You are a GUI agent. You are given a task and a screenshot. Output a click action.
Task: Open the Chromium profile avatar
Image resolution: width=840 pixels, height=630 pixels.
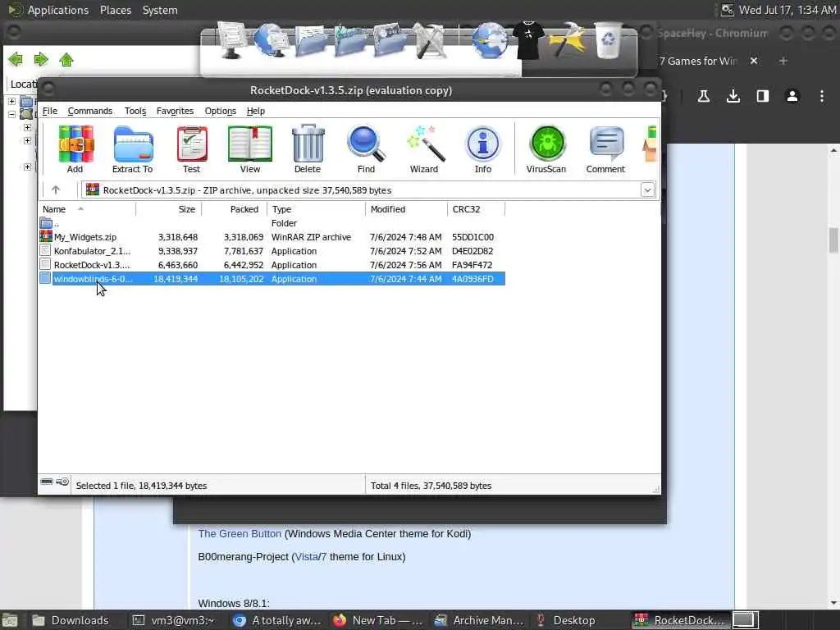tap(792, 97)
